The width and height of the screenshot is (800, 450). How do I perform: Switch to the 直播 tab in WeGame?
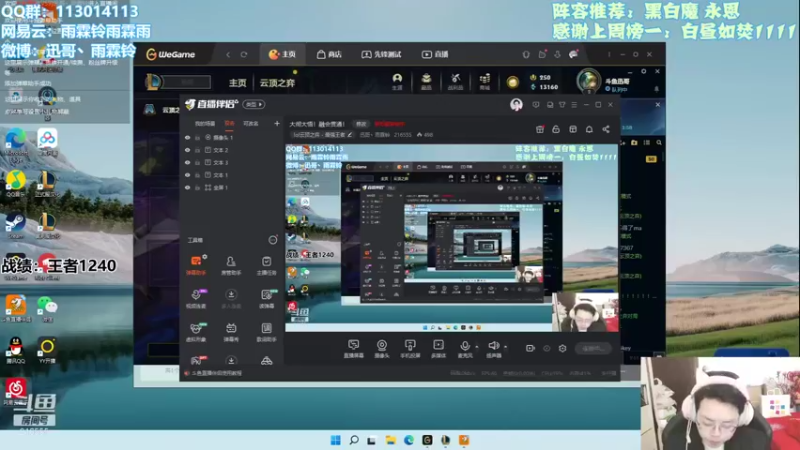(435, 54)
